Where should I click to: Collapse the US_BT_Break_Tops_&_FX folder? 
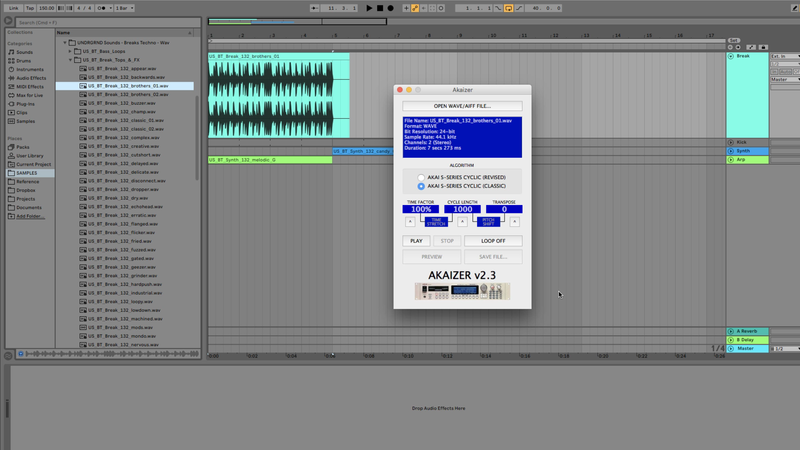[70, 60]
